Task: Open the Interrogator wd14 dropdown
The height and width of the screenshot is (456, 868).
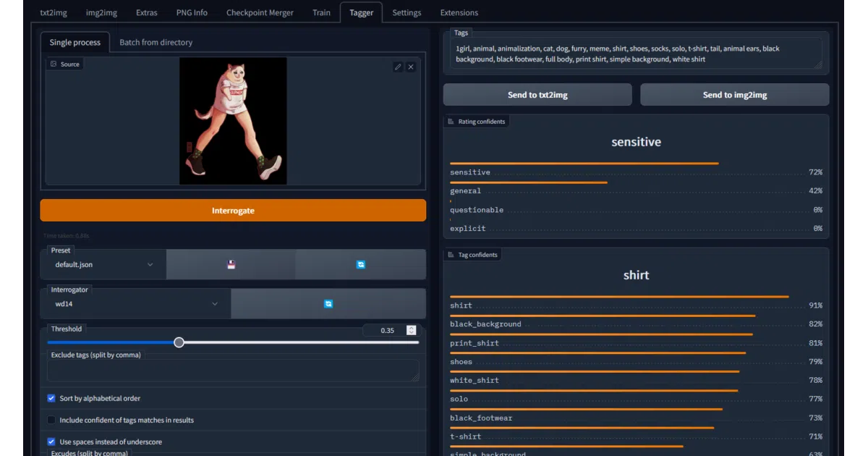Action: pos(136,304)
